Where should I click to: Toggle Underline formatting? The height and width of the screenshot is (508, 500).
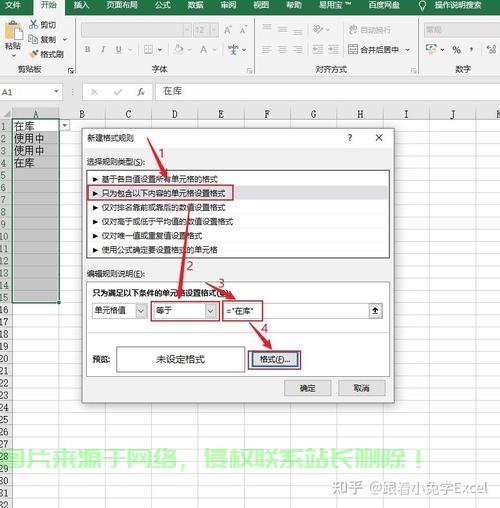coord(118,50)
